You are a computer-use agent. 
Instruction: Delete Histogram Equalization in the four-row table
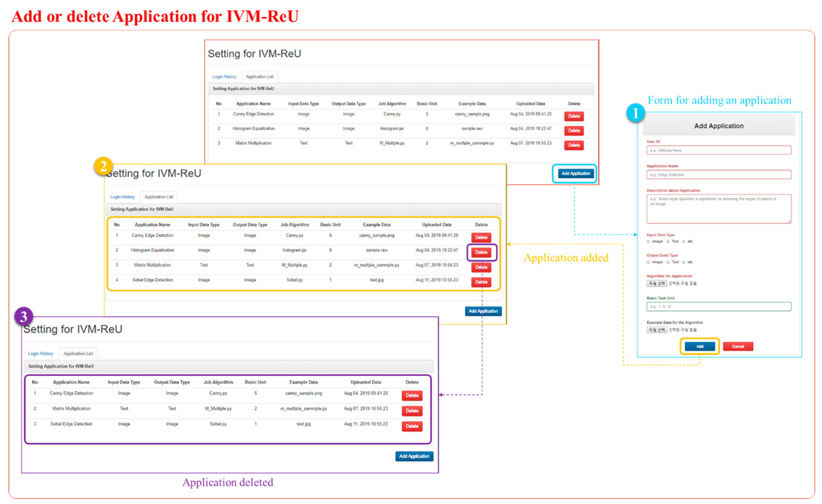pos(481,252)
